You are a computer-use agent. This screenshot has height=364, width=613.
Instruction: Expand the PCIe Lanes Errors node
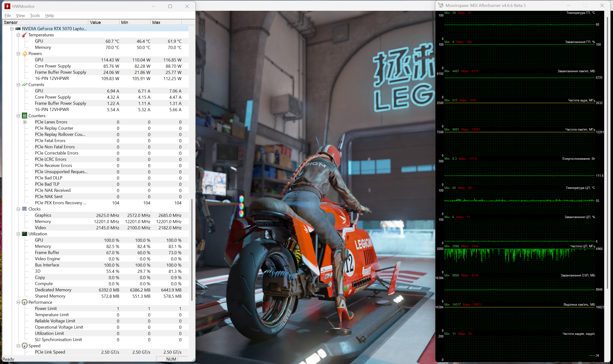25,122
